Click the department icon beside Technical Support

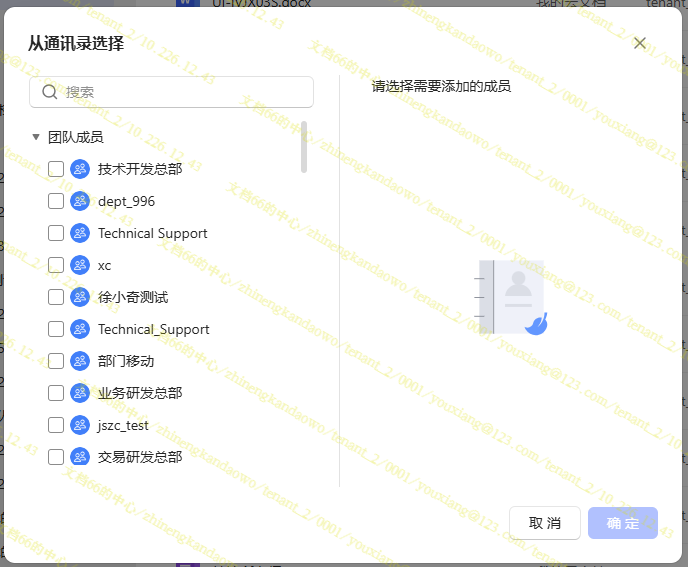pyautogui.click(x=80, y=233)
